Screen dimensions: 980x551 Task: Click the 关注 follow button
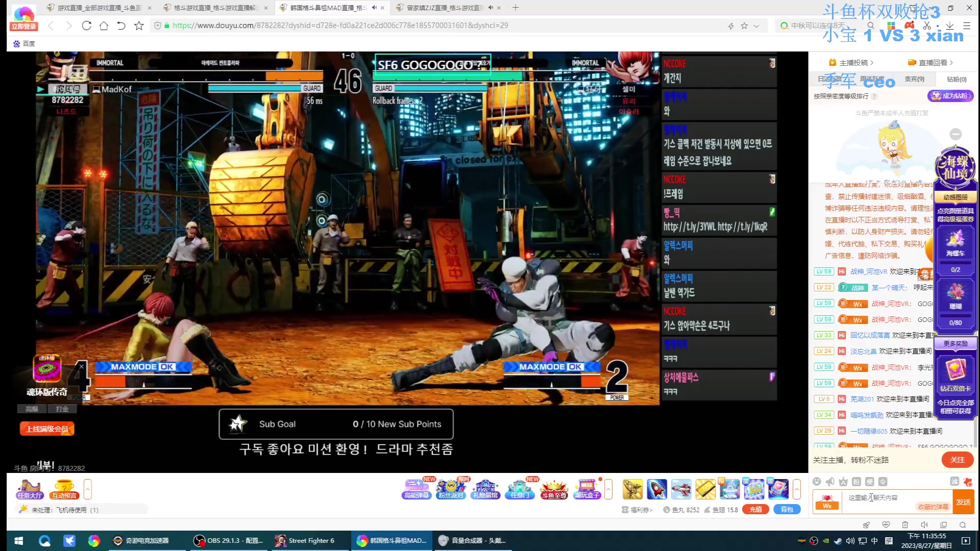click(x=958, y=460)
